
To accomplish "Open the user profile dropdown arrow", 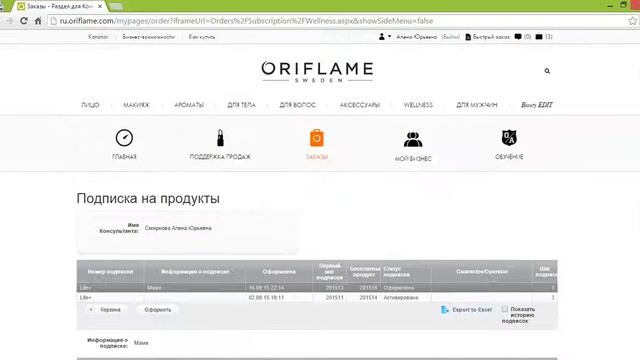I will tap(389, 36).
